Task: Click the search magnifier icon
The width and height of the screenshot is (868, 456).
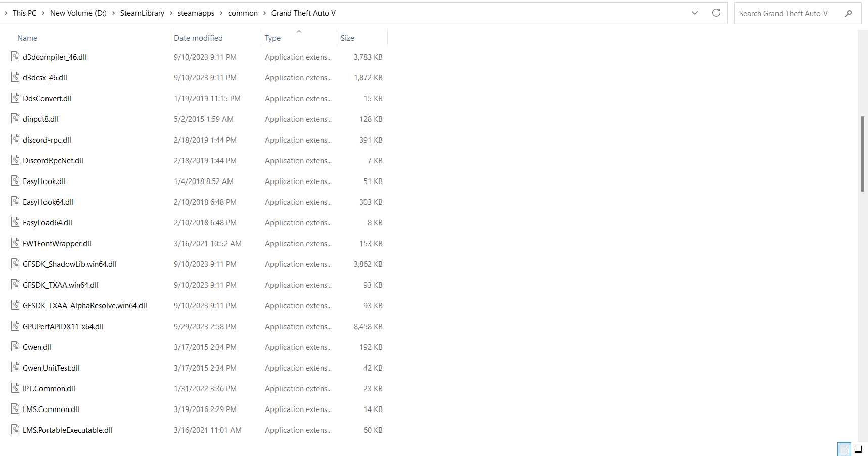Action: click(849, 14)
